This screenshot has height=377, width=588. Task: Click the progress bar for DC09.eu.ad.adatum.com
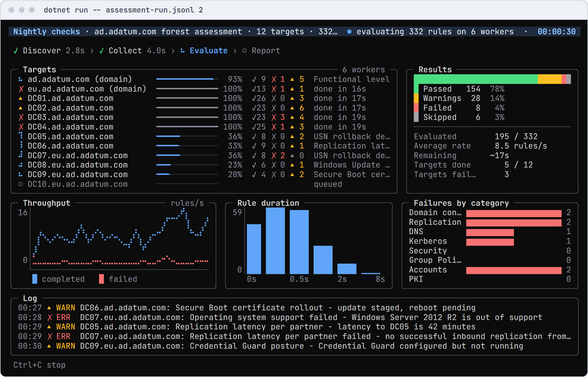click(x=187, y=174)
